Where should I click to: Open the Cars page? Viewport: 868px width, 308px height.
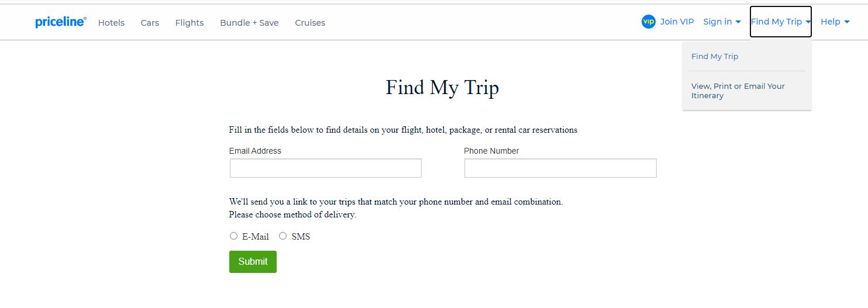coord(150,23)
